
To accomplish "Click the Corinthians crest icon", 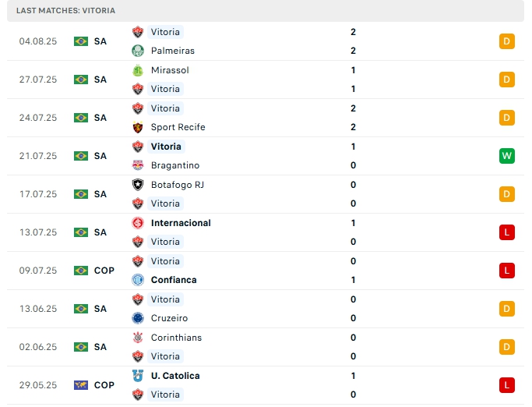I will pos(138,338).
